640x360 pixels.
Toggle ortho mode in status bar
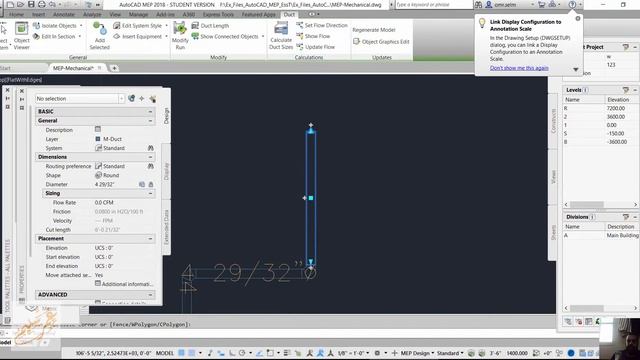coord(232,353)
